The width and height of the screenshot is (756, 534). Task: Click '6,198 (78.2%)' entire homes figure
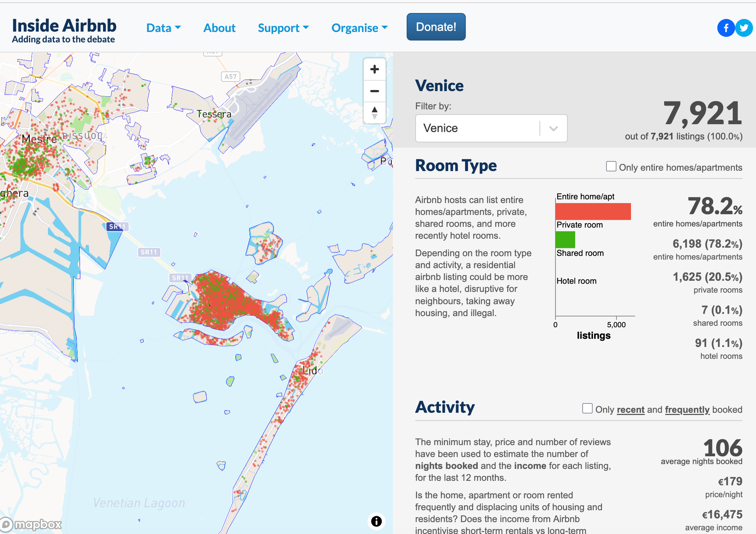[707, 244]
